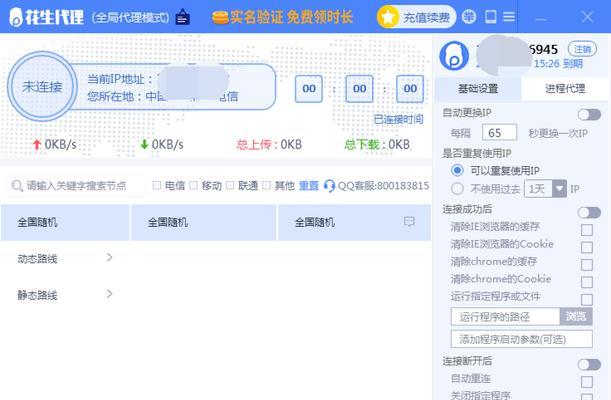Toggle the 连接成功后 switch

[x=589, y=212]
